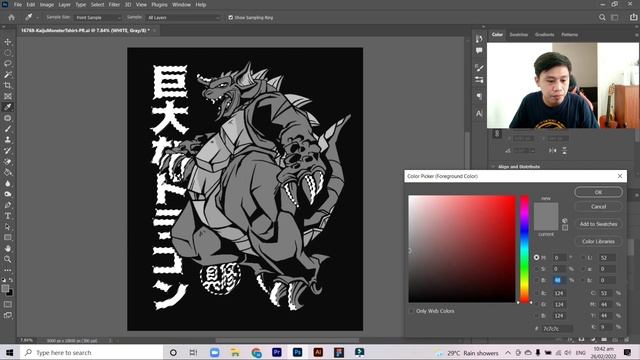Screen dimensions: 640x360
Task: Switch to the Gradients tab
Action: click(544, 35)
